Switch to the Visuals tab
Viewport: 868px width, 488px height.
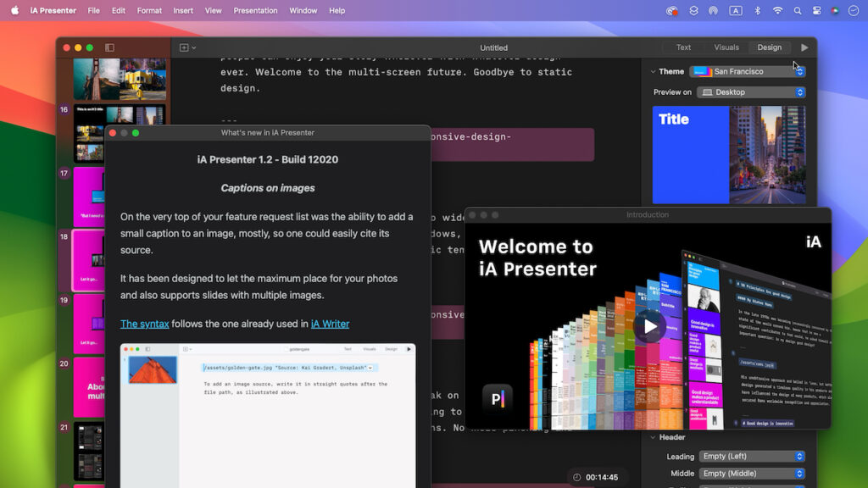tap(726, 47)
